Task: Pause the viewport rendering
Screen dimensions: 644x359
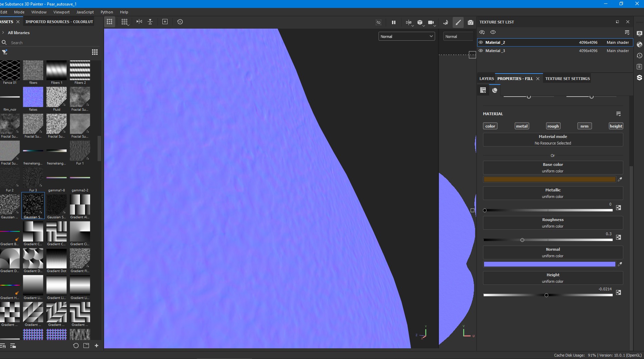Action: pyautogui.click(x=393, y=22)
